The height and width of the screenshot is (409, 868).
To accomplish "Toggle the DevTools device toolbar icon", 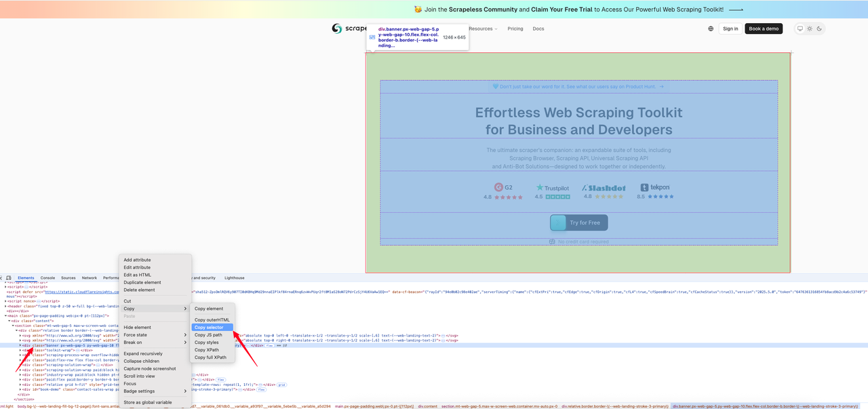I will click(x=9, y=278).
